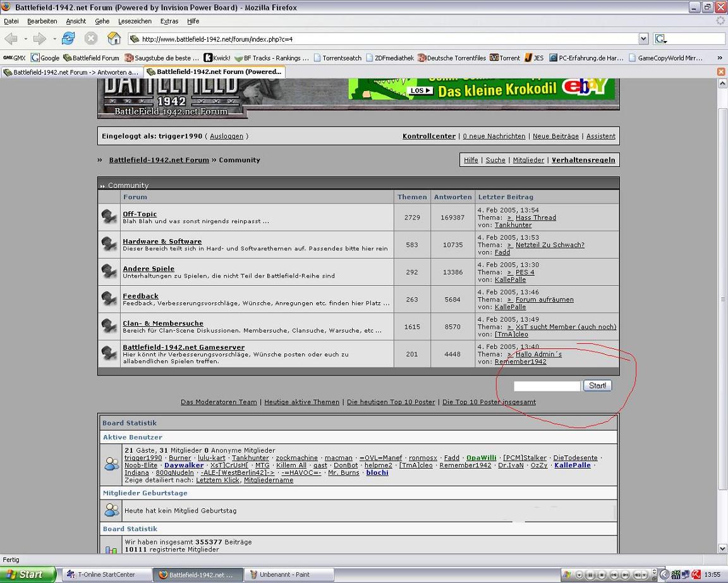Open the Ansicht menu
This screenshot has height=583, width=728.
point(76,21)
